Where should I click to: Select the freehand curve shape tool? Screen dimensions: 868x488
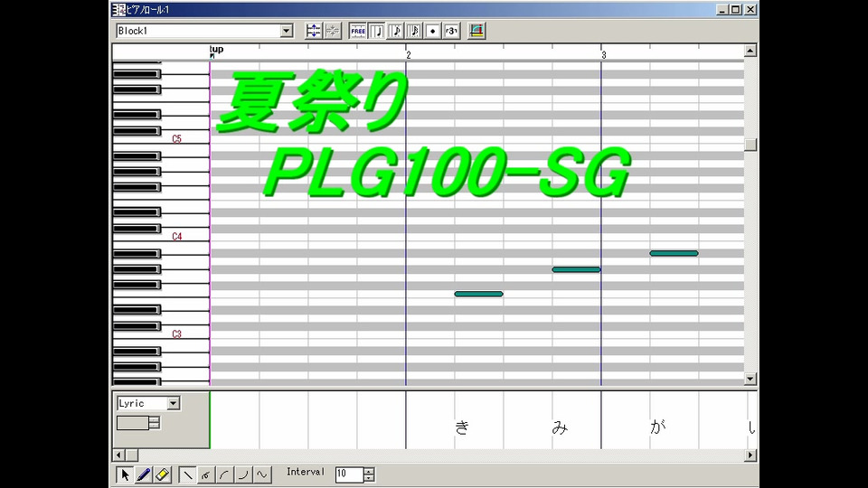206,474
